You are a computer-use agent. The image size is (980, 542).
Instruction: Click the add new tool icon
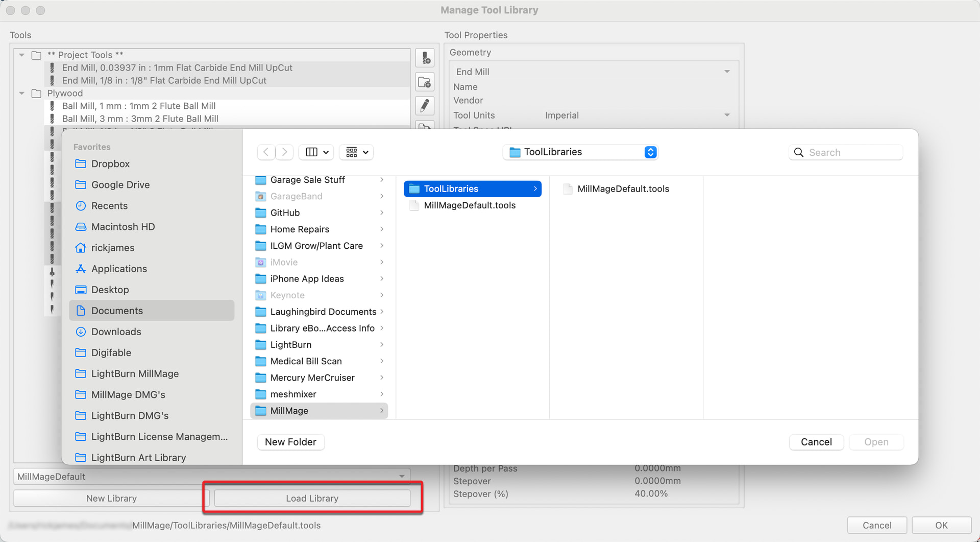coord(425,58)
